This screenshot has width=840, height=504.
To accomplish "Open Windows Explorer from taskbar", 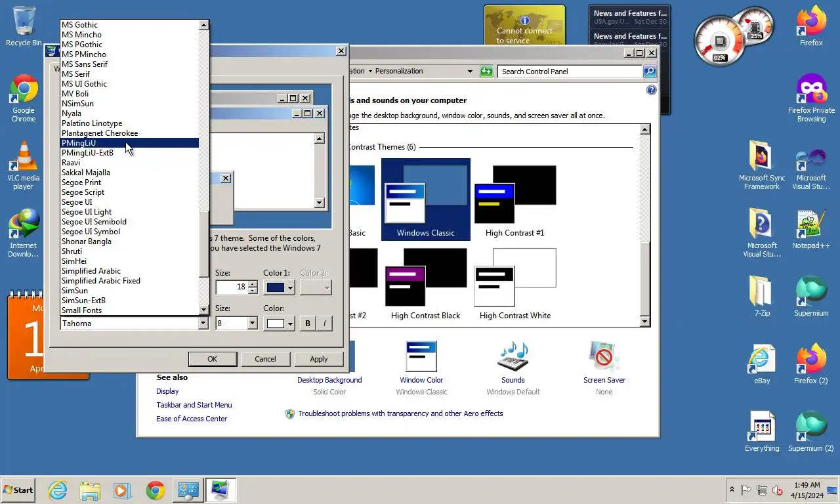I will click(90, 490).
